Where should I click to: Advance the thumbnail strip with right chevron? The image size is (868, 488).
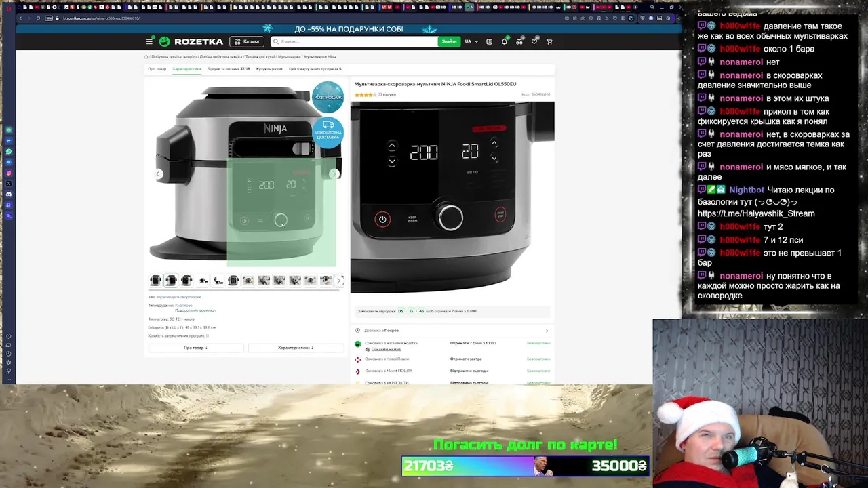[x=340, y=281]
